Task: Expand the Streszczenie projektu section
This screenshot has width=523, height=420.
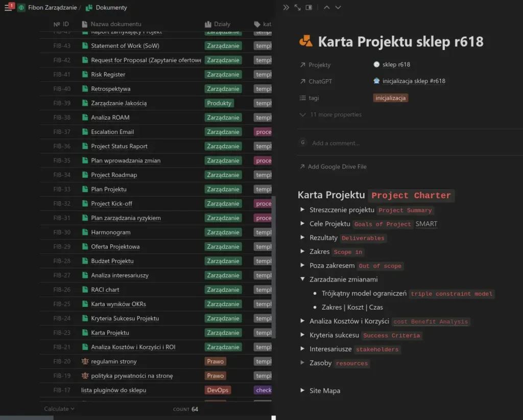Action: pos(302,209)
